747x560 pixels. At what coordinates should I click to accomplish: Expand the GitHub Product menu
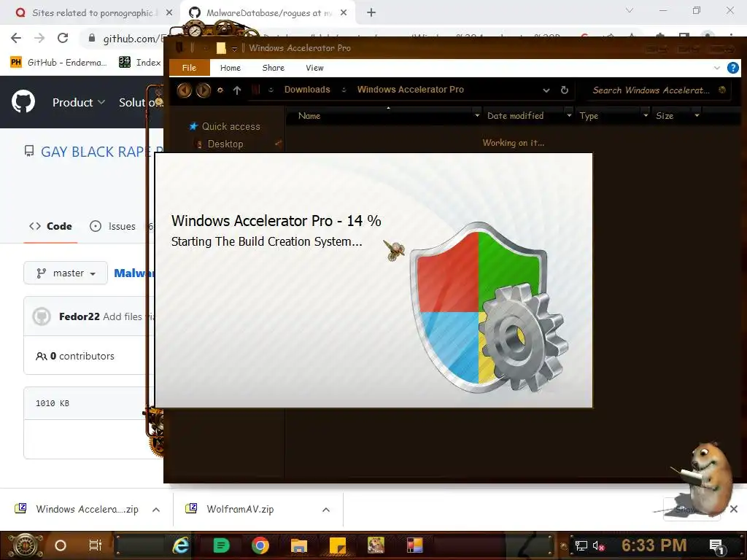(x=79, y=102)
